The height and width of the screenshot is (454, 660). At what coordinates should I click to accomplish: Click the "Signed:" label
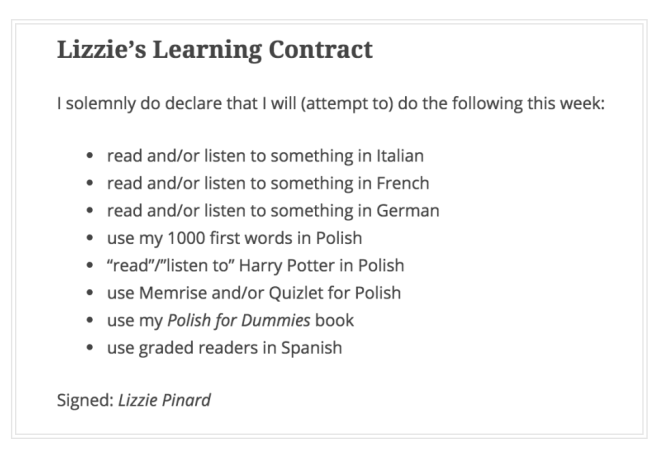point(85,400)
